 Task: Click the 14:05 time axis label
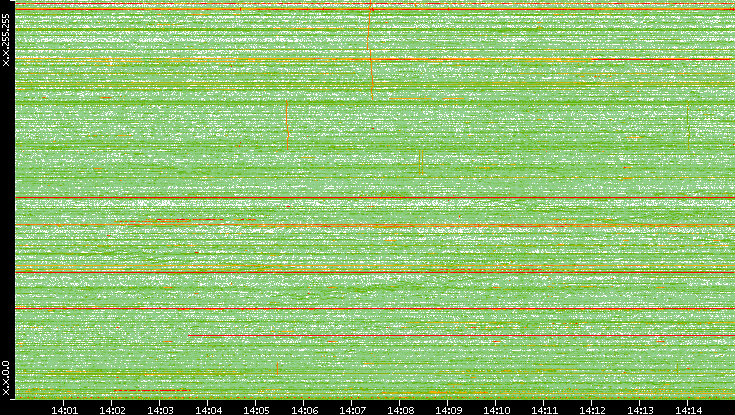(256, 410)
